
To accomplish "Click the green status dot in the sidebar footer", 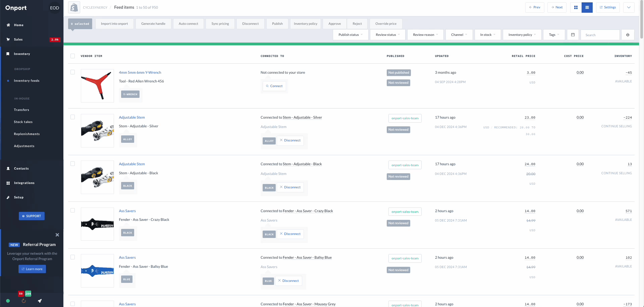I will pos(8,301).
